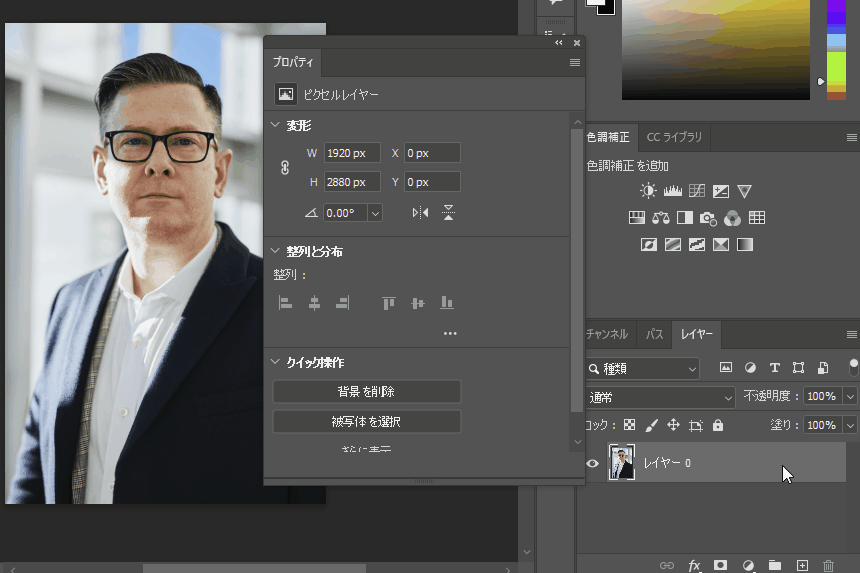The width and height of the screenshot is (860, 573).
Task: Open the 通常 blend mode dropdown
Action: [660, 397]
